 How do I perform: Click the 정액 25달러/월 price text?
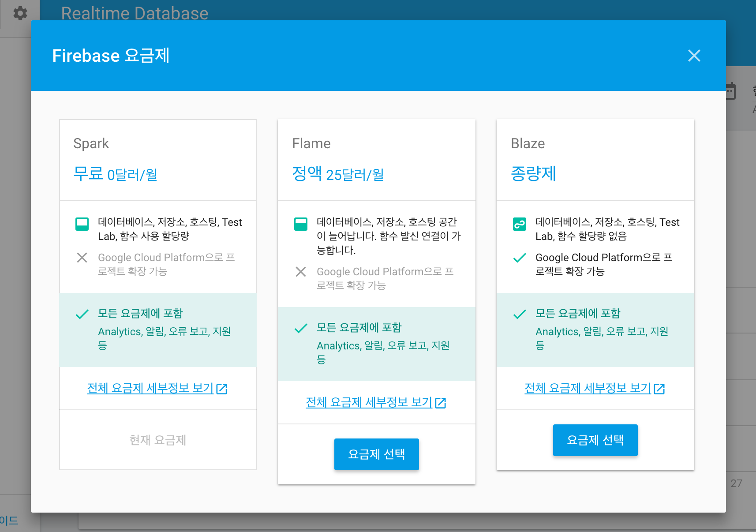pos(338,174)
